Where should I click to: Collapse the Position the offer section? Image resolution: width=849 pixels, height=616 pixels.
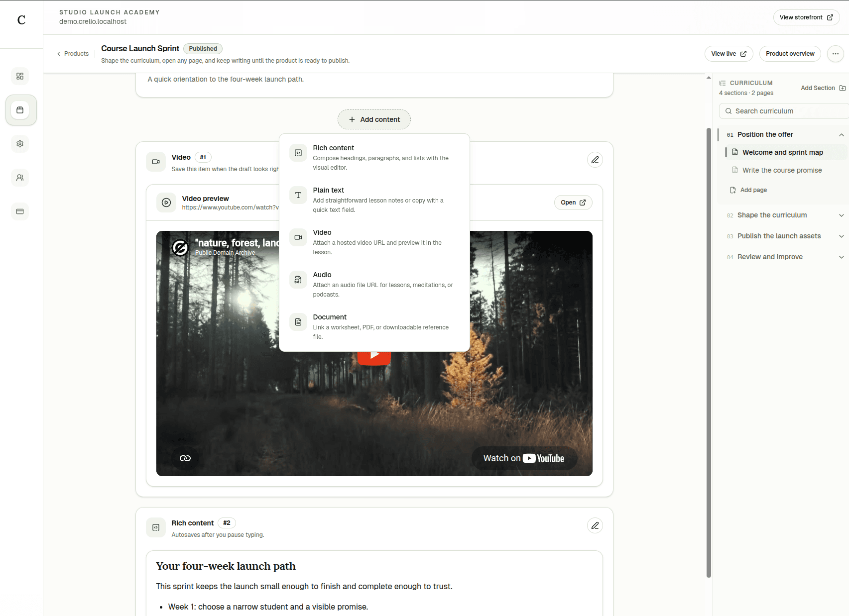(841, 135)
